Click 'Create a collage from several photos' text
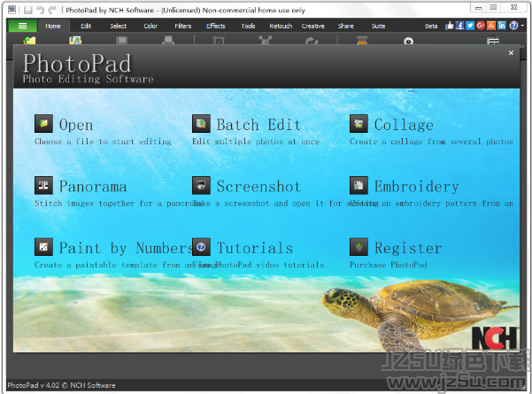532x394 pixels. click(431, 142)
